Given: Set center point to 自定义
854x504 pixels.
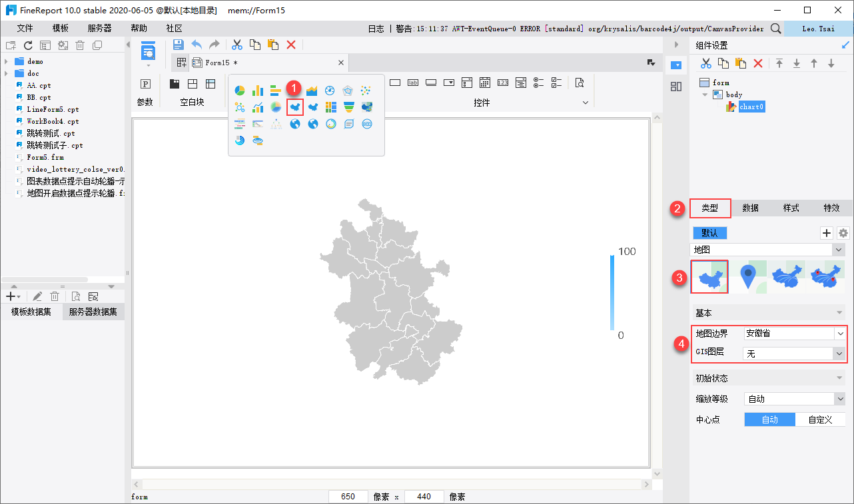Looking at the screenshot, I should click(820, 420).
